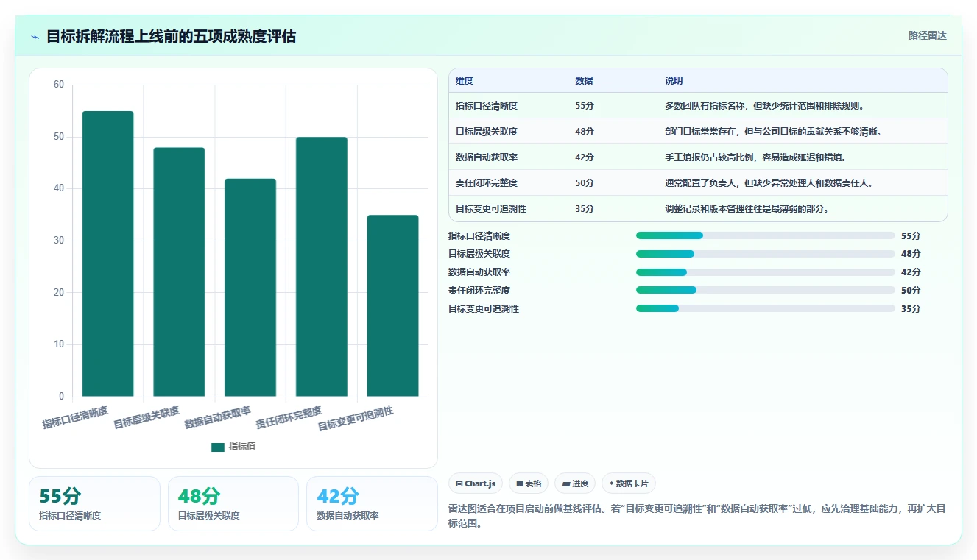This screenshot has width=977, height=560.
Task: Click the 目标层级关联度 progress bar
Action: (x=766, y=254)
